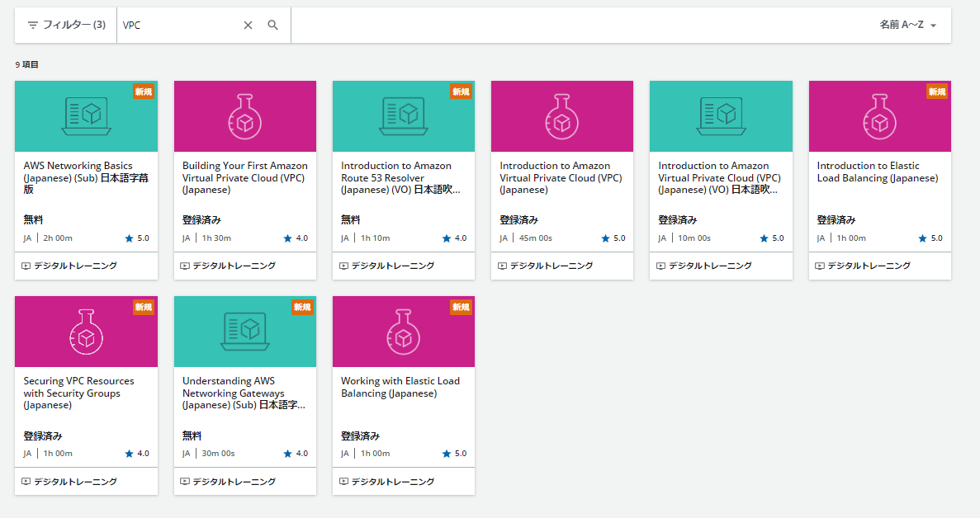Open Introduction to Amazon VPC (Japanese) 45m title
This screenshot has height=518, width=980.
pos(561,177)
